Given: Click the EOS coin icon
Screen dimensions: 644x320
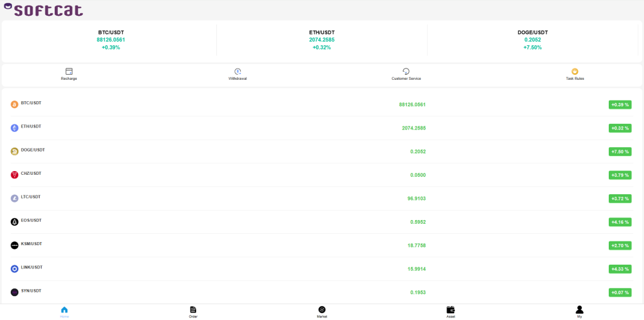Looking at the screenshot, I should [x=14, y=222].
